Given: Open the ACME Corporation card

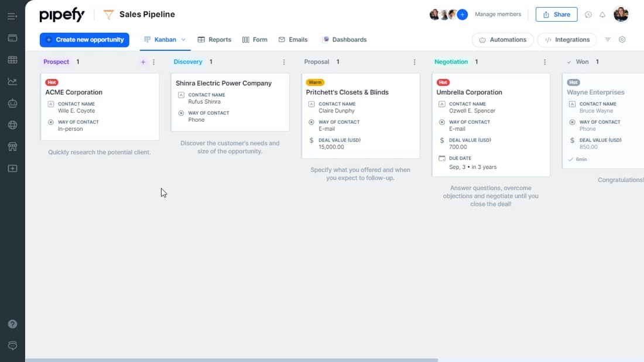Looking at the screenshot, I should click(100, 106).
